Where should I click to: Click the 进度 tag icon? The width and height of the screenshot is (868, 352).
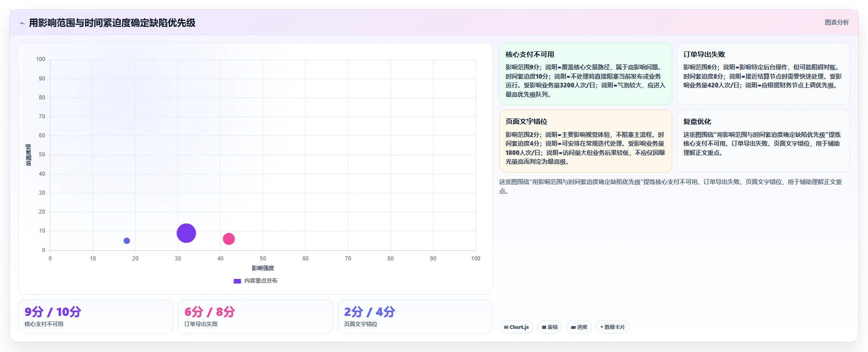(x=573, y=327)
